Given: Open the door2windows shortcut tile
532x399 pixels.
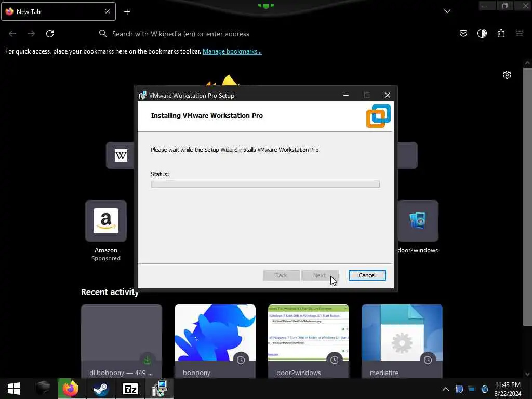Looking at the screenshot, I should click(418, 221).
